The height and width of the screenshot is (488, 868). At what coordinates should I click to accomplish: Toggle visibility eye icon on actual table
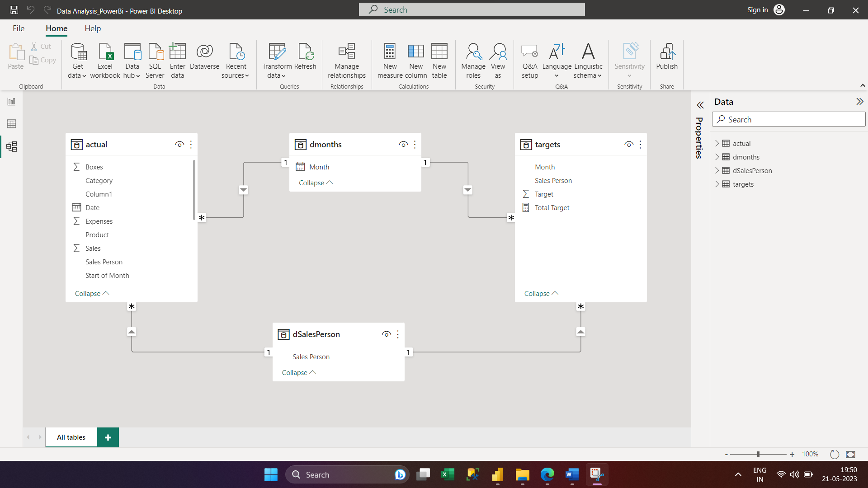(x=179, y=144)
